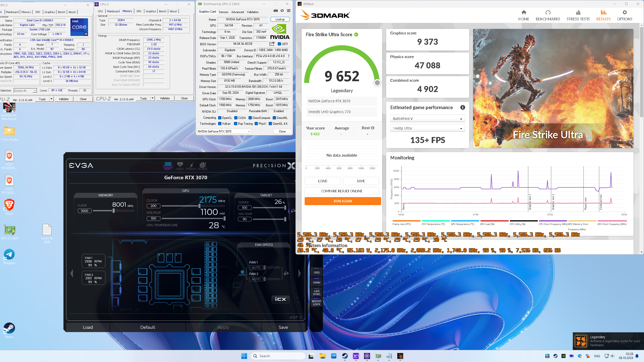Expand Tools dropdown arrow in Memory CPU-Z
This screenshot has height=362, width=644.
coord(152,98)
